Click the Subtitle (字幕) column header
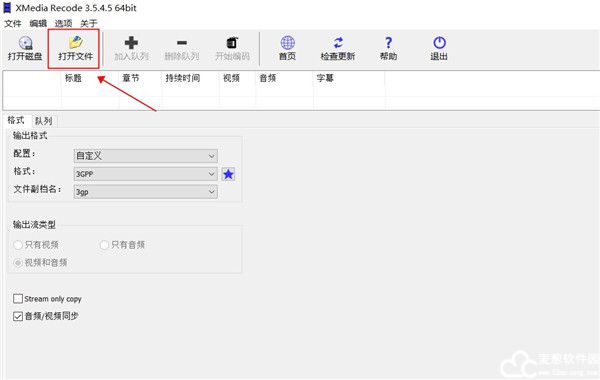 pyautogui.click(x=349, y=78)
